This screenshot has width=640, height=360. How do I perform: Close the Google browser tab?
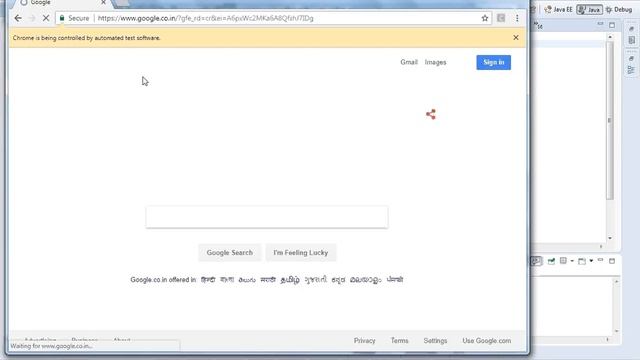tap(103, 2)
